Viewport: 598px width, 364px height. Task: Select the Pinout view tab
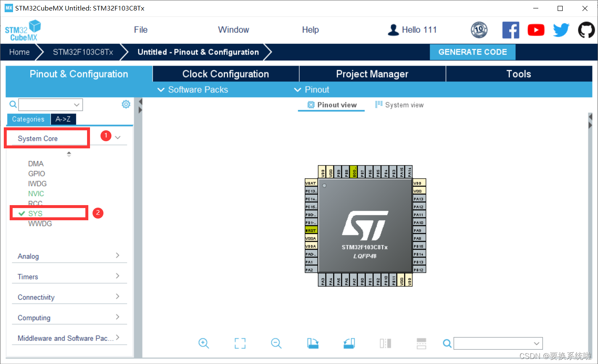click(x=332, y=105)
